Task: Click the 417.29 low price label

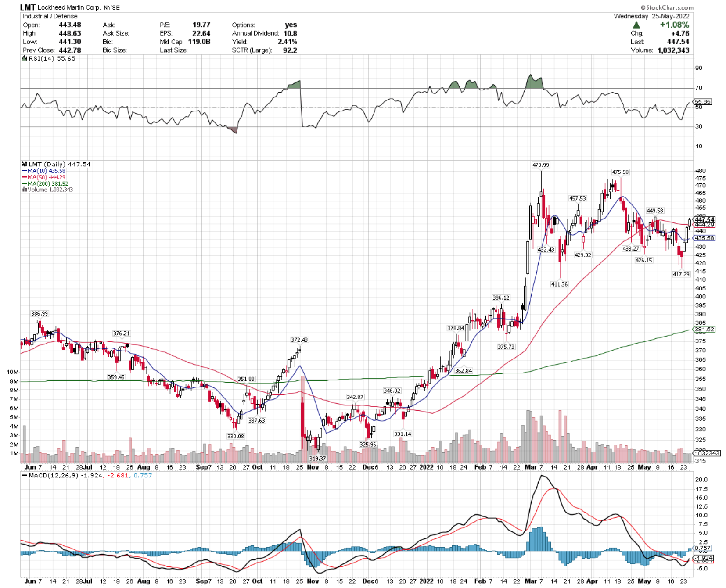Action: pyautogui.click(x=681, y=274)
